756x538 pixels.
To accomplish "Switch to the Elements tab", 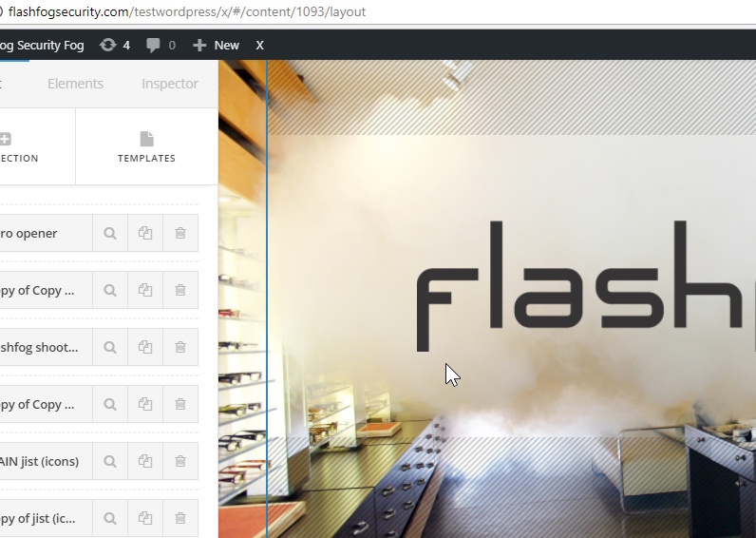I will (x=75, y=84).
